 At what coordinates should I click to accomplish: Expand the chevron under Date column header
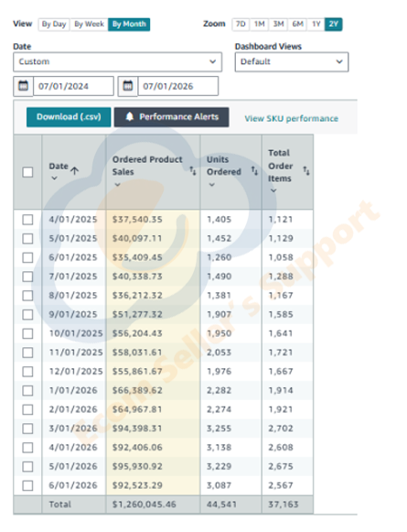point(54,179)
